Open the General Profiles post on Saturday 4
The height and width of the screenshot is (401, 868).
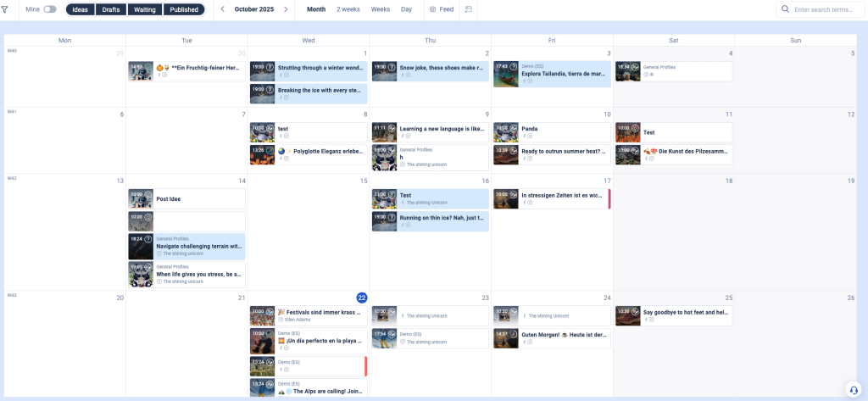[674, 71]
